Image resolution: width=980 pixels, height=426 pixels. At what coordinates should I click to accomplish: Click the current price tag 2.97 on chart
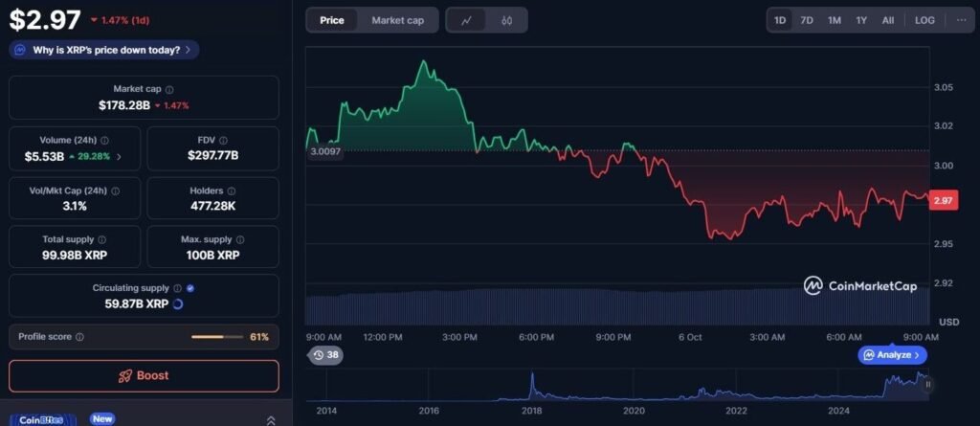pyautogui.click(x=944, y=201)
